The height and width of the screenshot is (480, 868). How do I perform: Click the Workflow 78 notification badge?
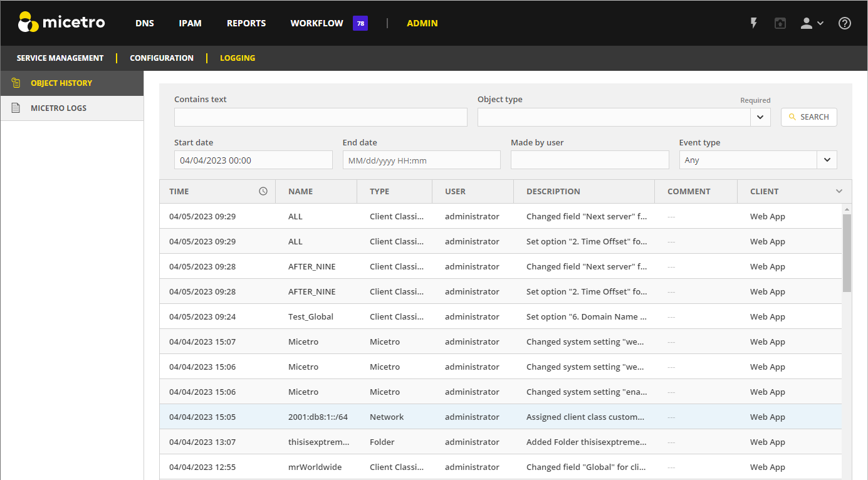point(360,23)
